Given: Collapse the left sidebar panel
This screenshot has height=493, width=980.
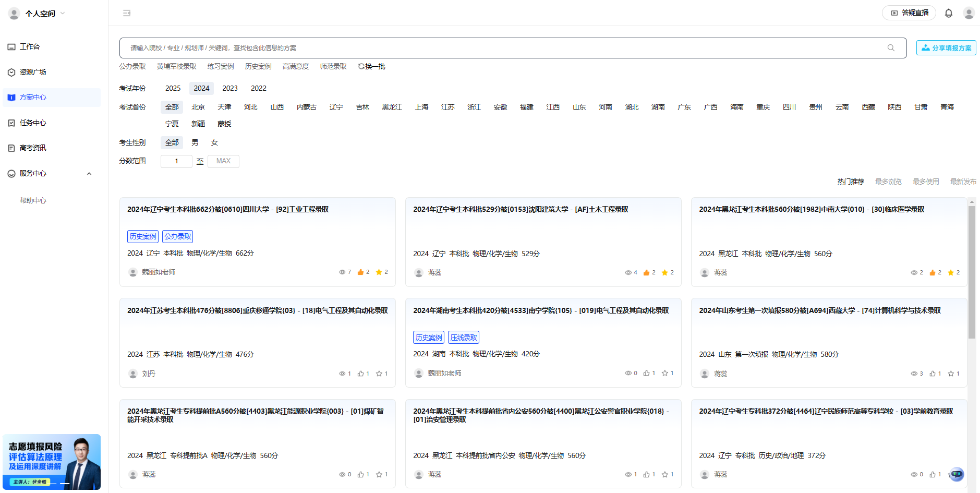Looking at the screenshot, I should [x=126, y=13].
